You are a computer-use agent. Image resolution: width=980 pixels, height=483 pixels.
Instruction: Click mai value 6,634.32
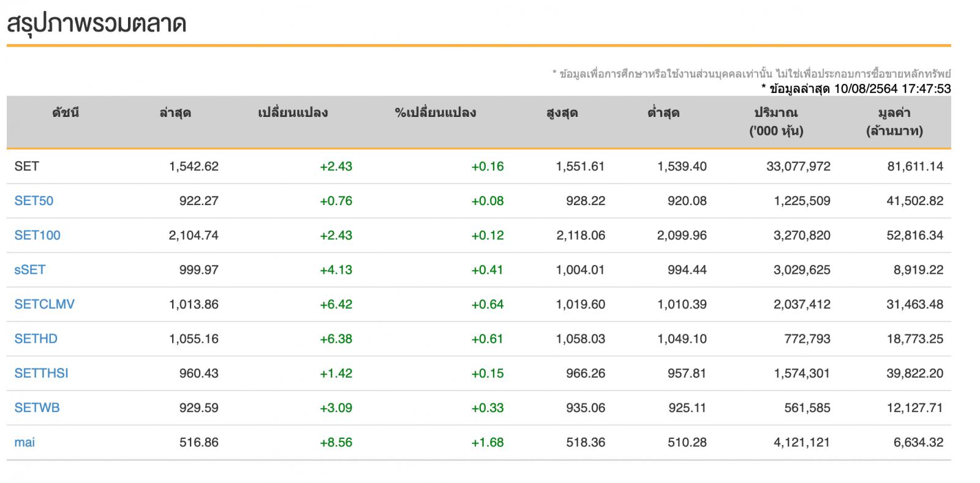[918, 442]
